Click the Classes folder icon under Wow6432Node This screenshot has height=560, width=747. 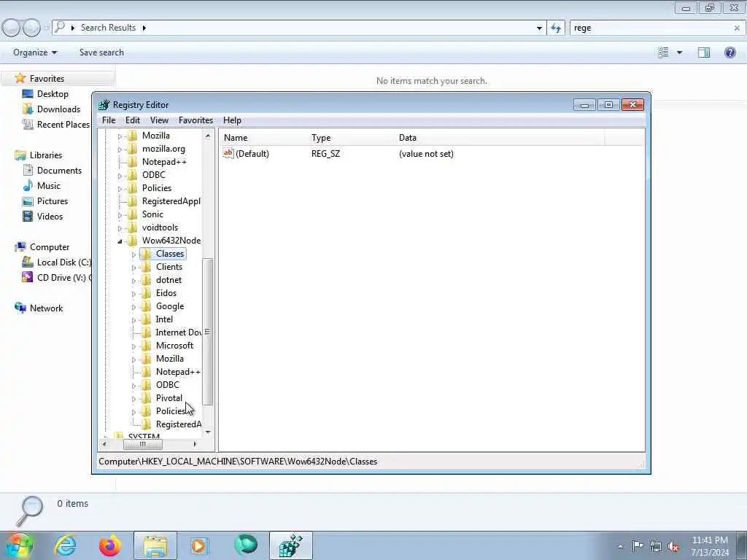point(146,254)
